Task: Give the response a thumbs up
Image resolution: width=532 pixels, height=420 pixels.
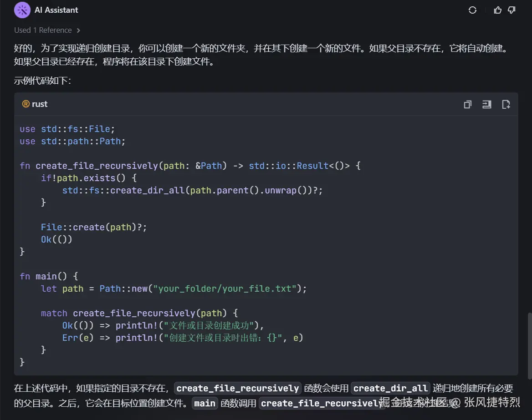Action: pyautogui.click(x=498, y=10)
